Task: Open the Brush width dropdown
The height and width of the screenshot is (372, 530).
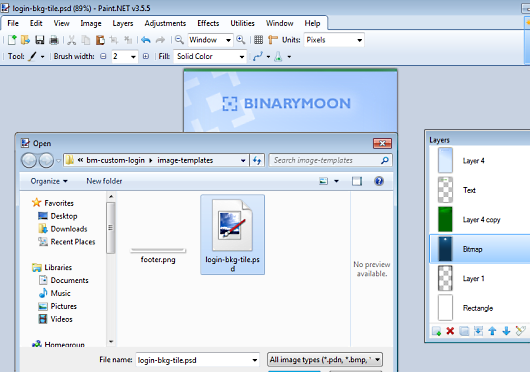Action: (x=133, y=57)
